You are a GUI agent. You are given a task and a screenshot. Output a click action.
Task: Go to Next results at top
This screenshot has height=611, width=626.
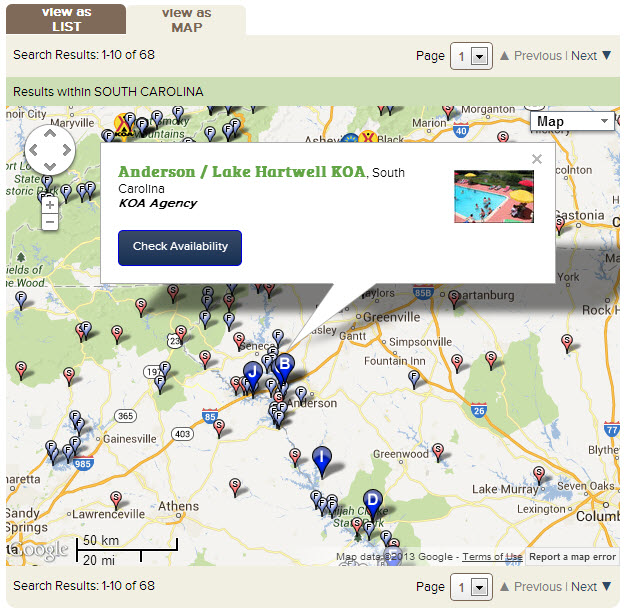pyautogui.click(x=591, y=56)
